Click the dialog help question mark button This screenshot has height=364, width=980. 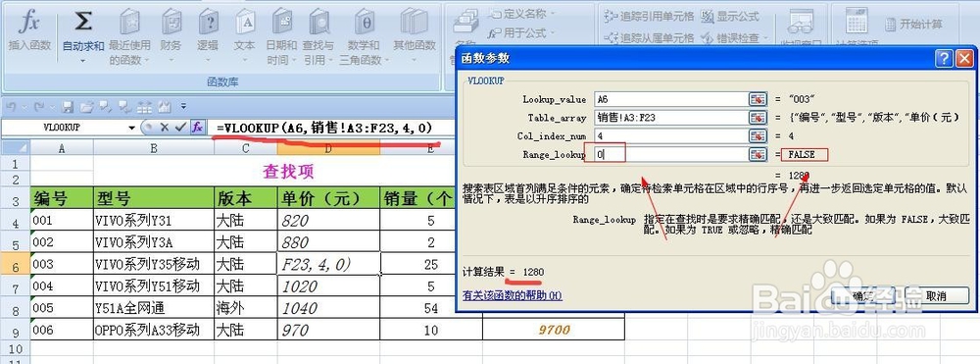[x=943, y=58]
